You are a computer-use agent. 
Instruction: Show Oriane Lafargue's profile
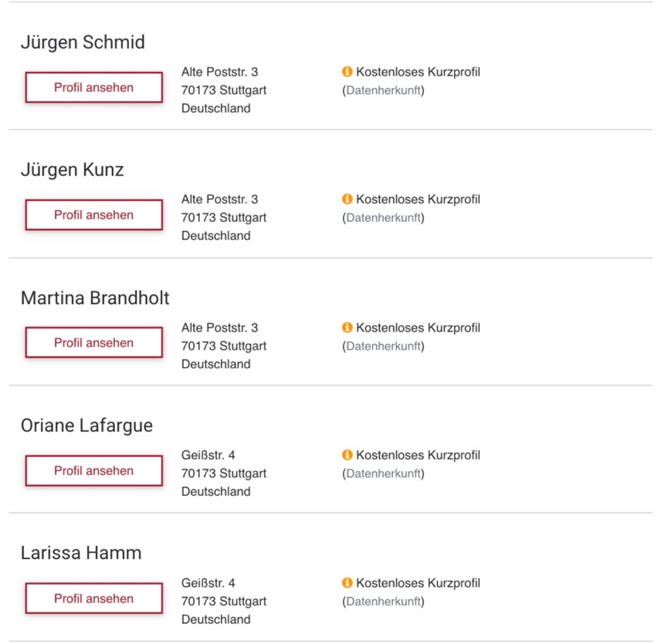[x=94, y=471]
